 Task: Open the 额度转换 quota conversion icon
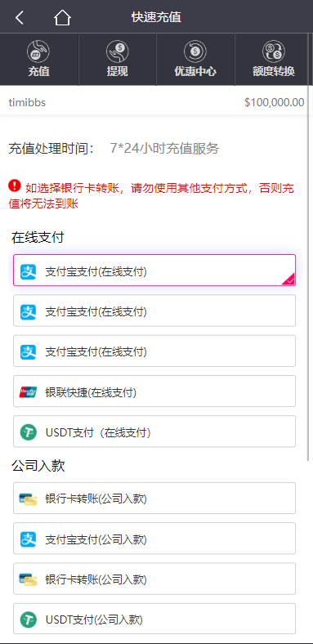click(274, 60)
